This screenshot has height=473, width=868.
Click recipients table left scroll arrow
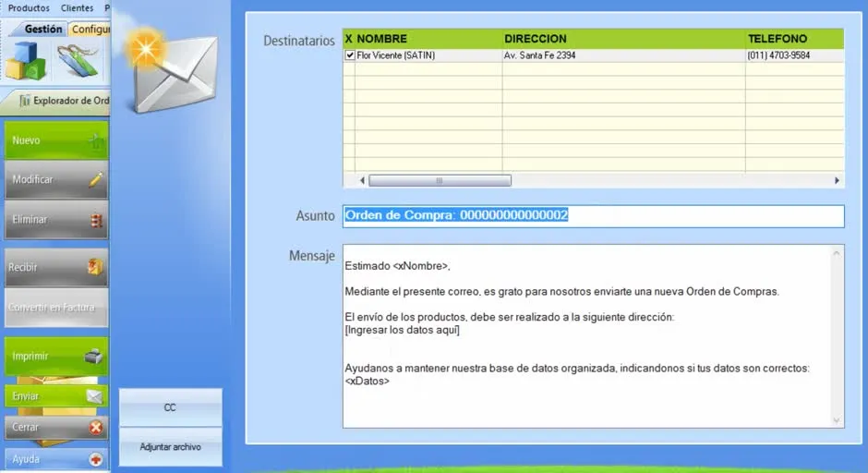pyautogui.click(x=362, y=180)
